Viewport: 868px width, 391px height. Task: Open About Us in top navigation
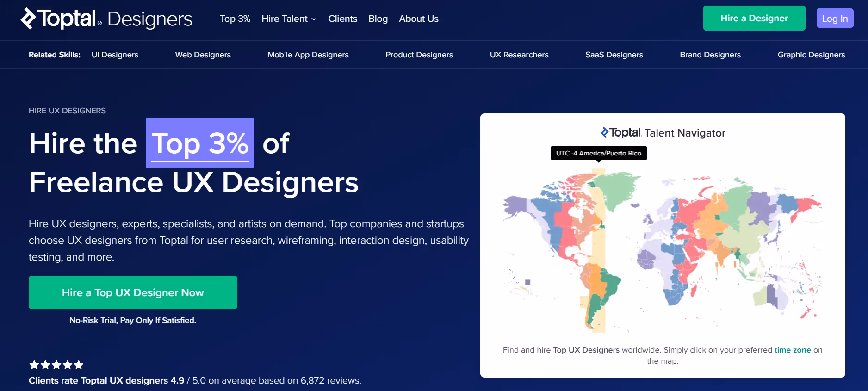coord(419,19)
